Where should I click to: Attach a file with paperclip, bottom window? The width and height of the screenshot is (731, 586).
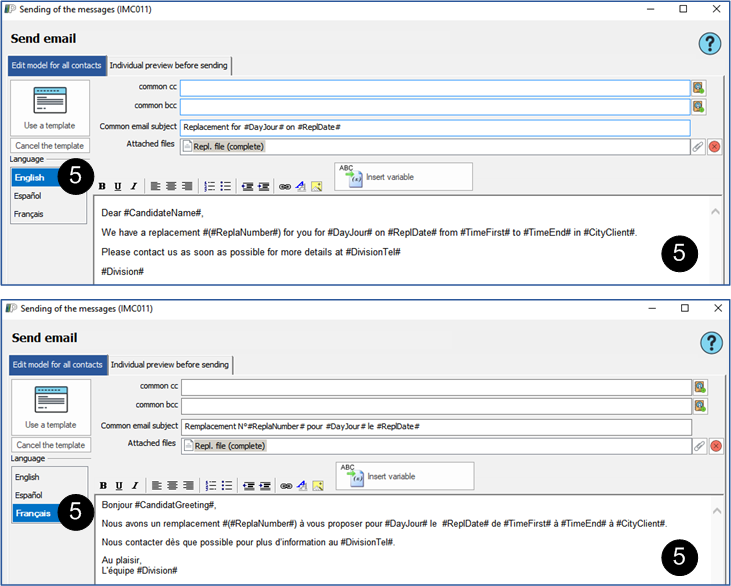(x=699, y=446)
